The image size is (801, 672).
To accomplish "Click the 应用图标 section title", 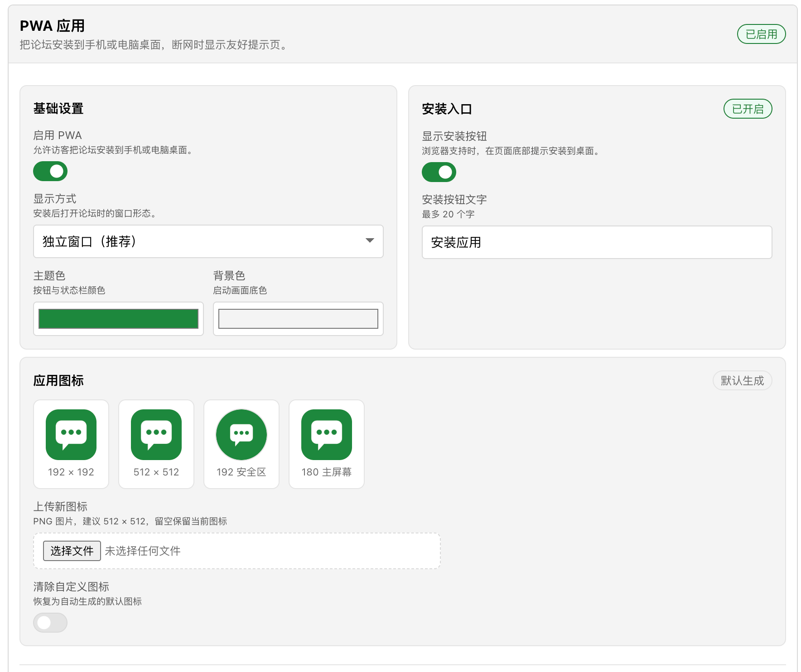I will (58, 380).
